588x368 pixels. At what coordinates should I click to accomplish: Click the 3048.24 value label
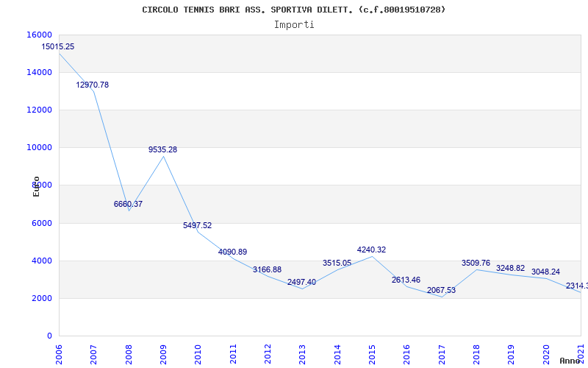click(x=545, y=271)
